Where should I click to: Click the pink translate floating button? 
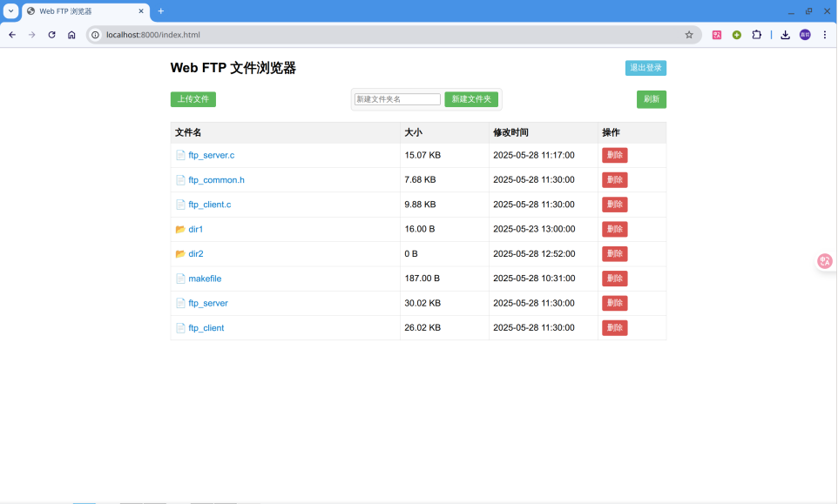coord(823,260)
